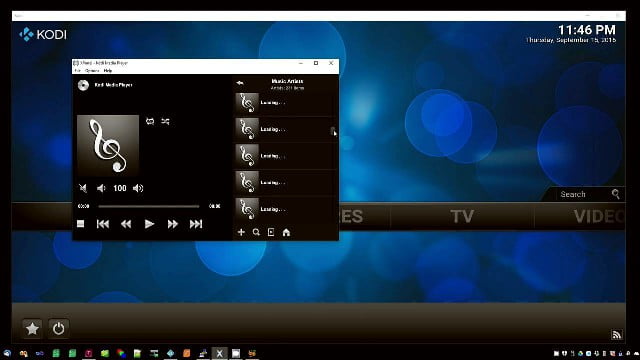Click the rewind button

point(126,224)
